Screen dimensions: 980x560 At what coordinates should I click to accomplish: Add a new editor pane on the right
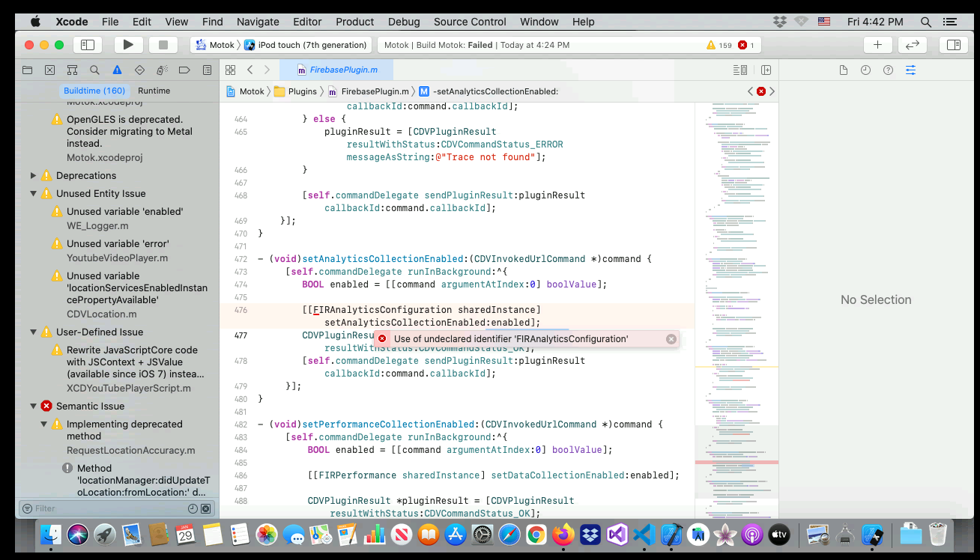pos(766,70)
